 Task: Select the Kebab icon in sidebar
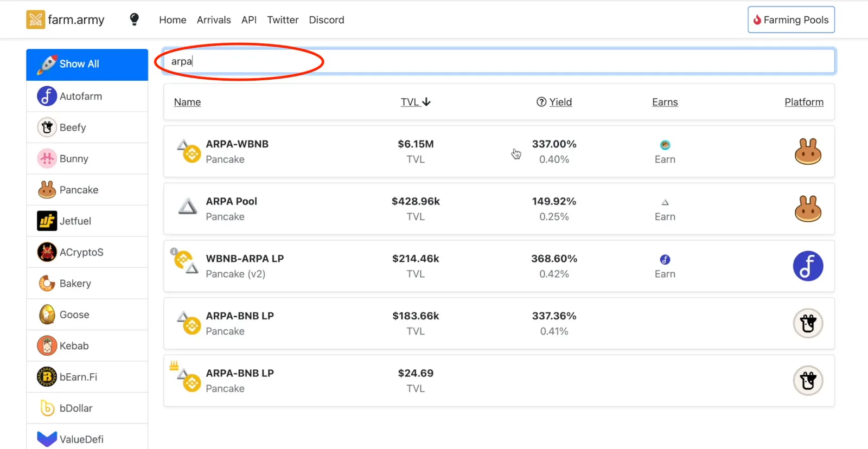pyautogui.click(x=47, y=345)
